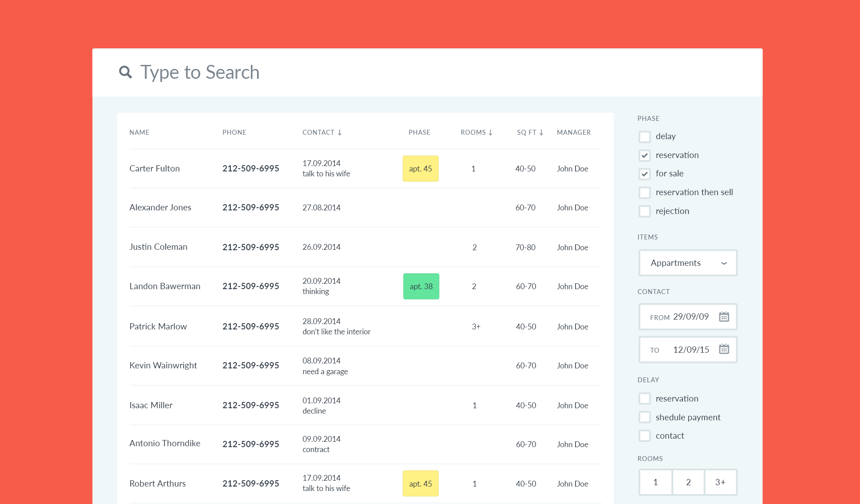Click Kevin Wainwright phone number
The width and height of the screenshot is (860, 504).
click(x=251, y=365)
